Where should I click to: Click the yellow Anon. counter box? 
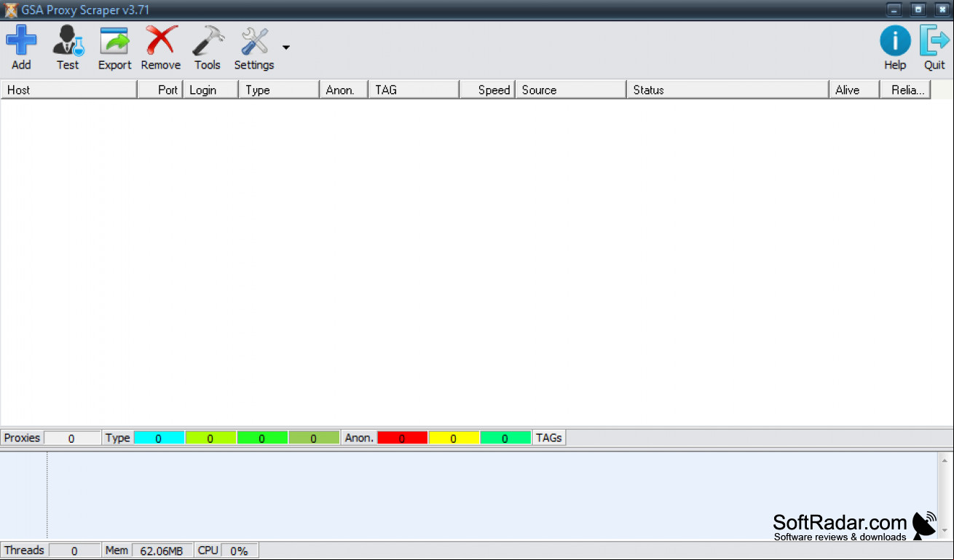coord(454,438)
